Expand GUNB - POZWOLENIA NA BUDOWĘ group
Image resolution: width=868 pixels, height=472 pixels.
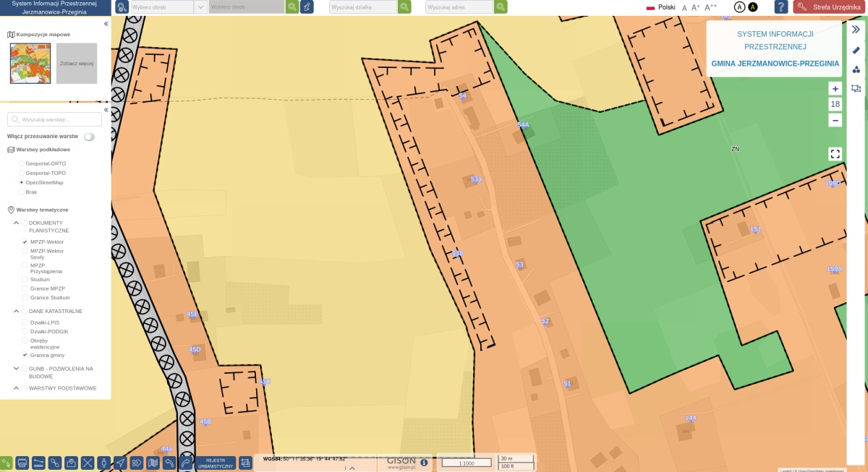[x=16, y=369]
